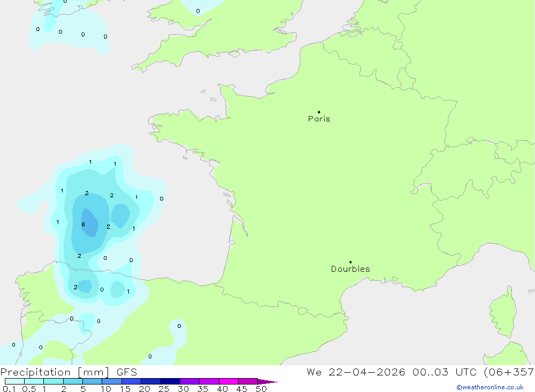Select the 0.5–1 mm legend swatch

point(34,381)
